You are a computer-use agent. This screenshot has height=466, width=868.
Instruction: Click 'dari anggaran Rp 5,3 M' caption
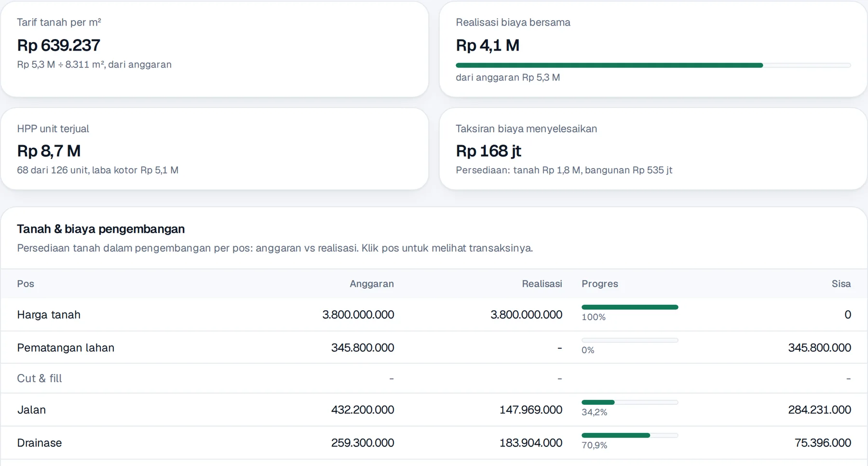click(x=508, y=77)
